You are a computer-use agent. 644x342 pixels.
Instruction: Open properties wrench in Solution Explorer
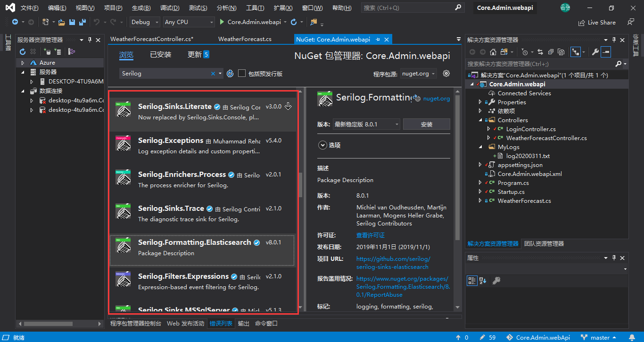pos(595,52)
